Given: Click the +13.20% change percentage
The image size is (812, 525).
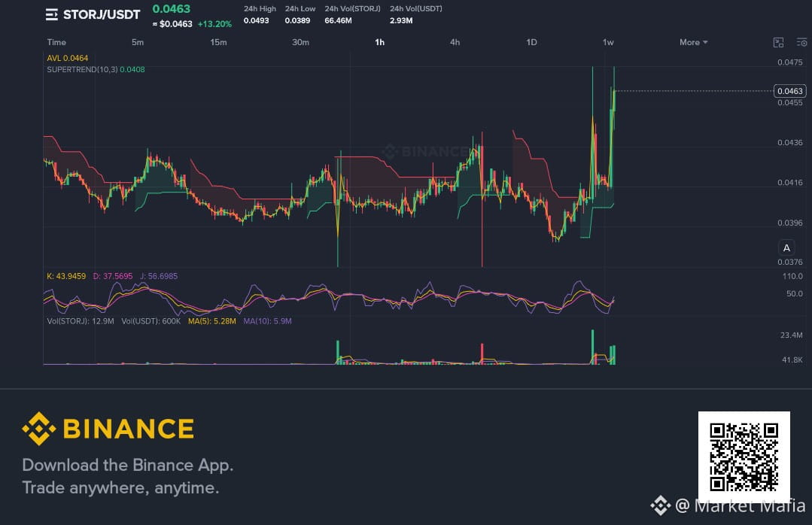Looking at the screenshot, I should tap(214, 24).
